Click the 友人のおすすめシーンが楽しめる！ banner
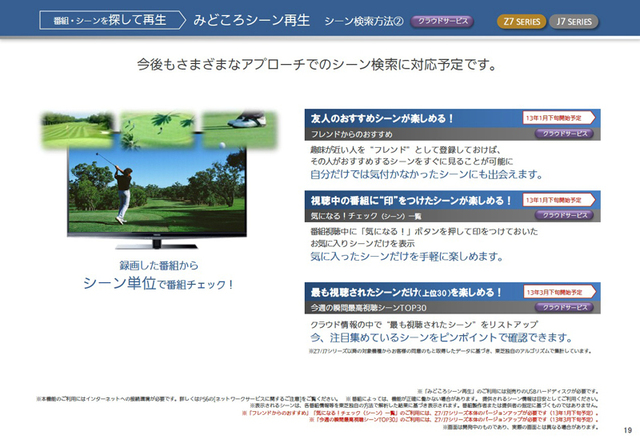 pos(452,118)
